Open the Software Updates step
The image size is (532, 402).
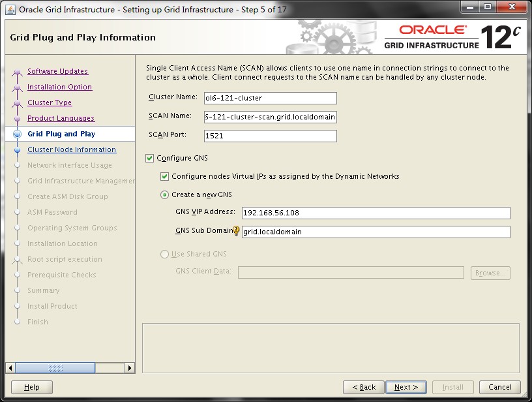pyautogui.click(x=57, y=71)
